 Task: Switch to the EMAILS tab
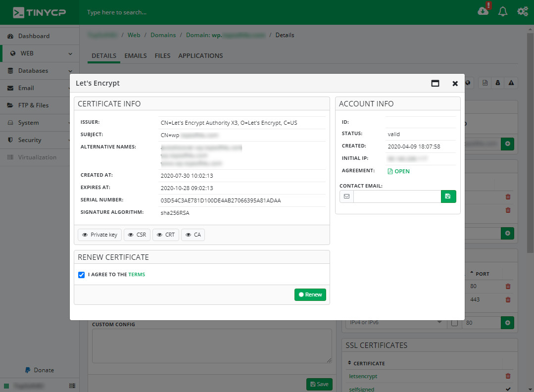(136, 56)
